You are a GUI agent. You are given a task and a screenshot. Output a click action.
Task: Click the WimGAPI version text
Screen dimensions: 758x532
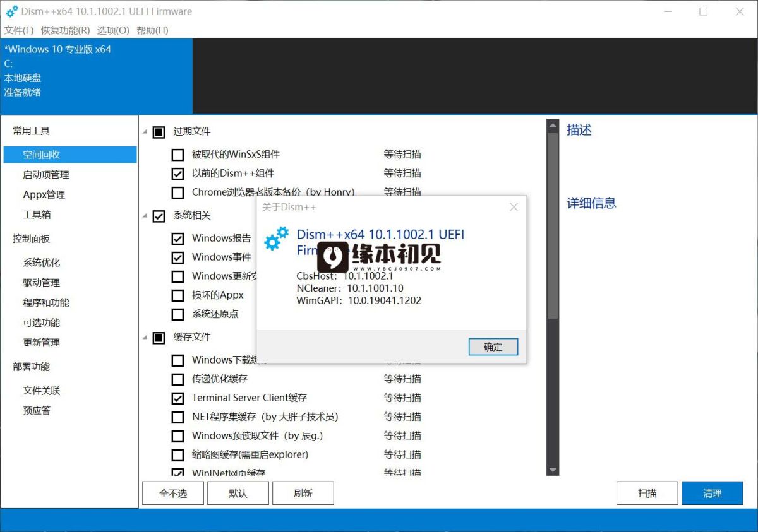pos(359,300)
